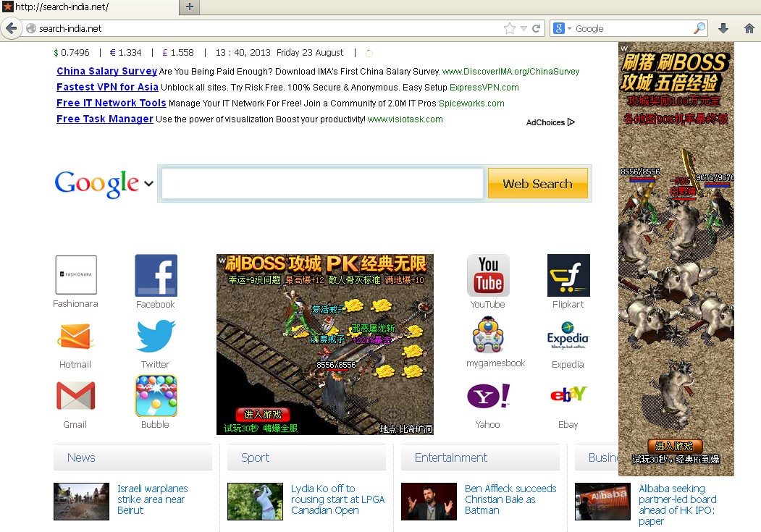Open the China Salary Survey ad link

pyautogui.click(x=106, y=71)
